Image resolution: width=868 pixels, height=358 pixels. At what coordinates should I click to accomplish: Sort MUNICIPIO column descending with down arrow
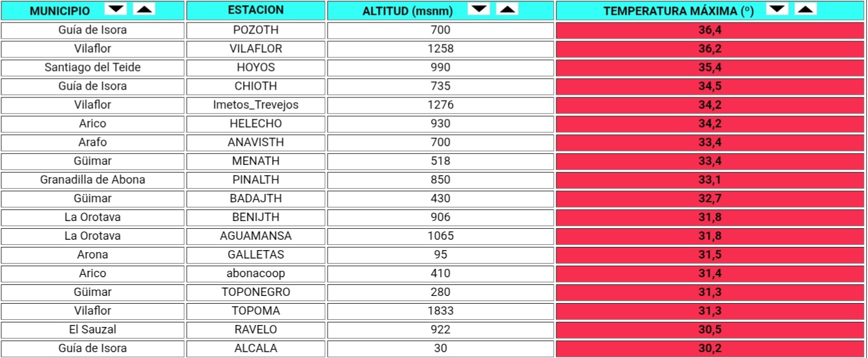116,9
